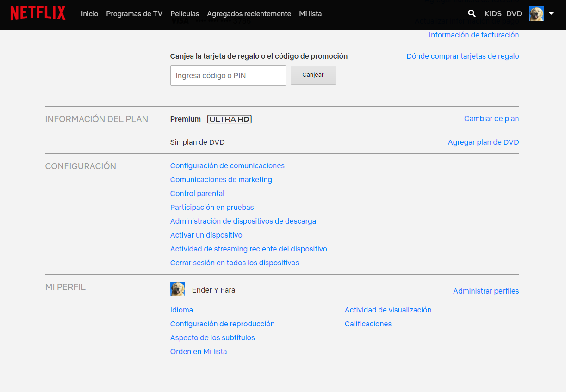
Task: Select Mi lista in top navigation
Action: (310, 14)
